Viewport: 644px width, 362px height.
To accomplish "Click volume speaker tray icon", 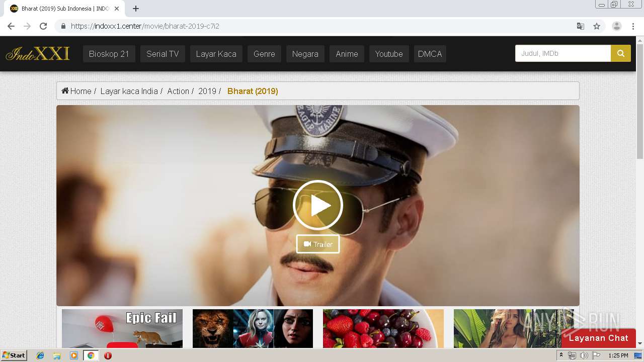I will [x=584, y=355].
